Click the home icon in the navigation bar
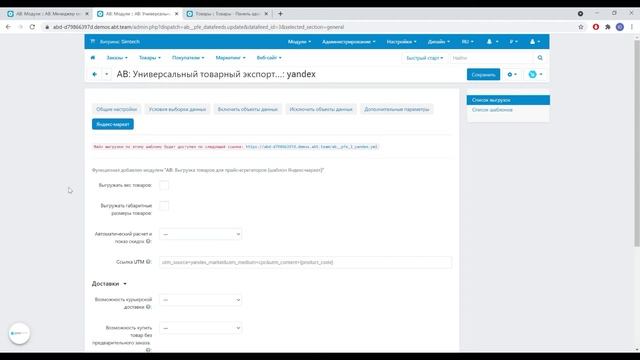Viewport: 640px width, 360px height. 93,58
